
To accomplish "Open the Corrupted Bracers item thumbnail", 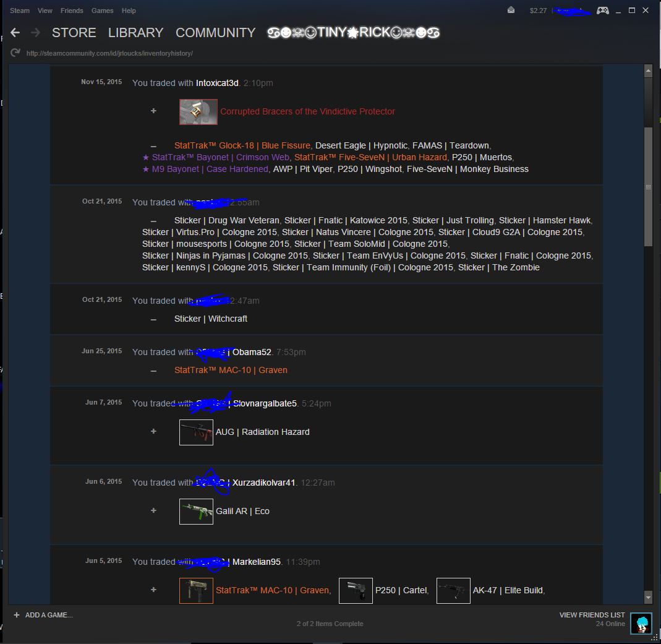I will [x=198, y=111].
